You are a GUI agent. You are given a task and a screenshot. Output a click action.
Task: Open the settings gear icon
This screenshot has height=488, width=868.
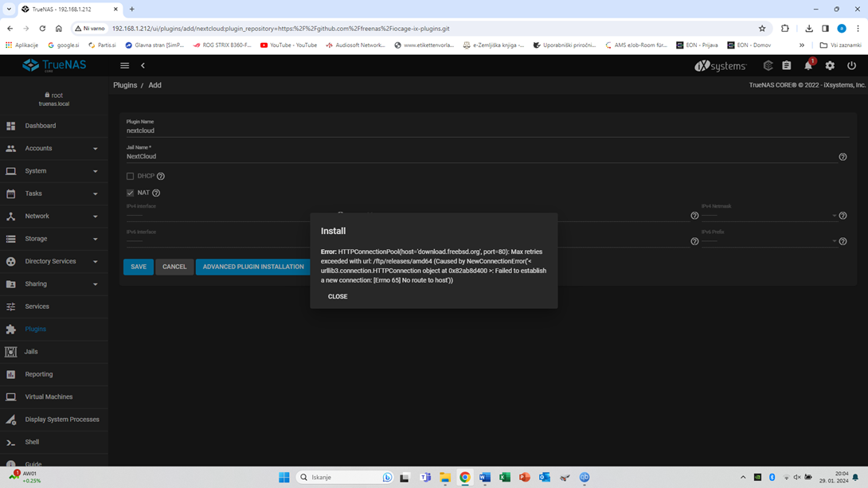(830, 65)
